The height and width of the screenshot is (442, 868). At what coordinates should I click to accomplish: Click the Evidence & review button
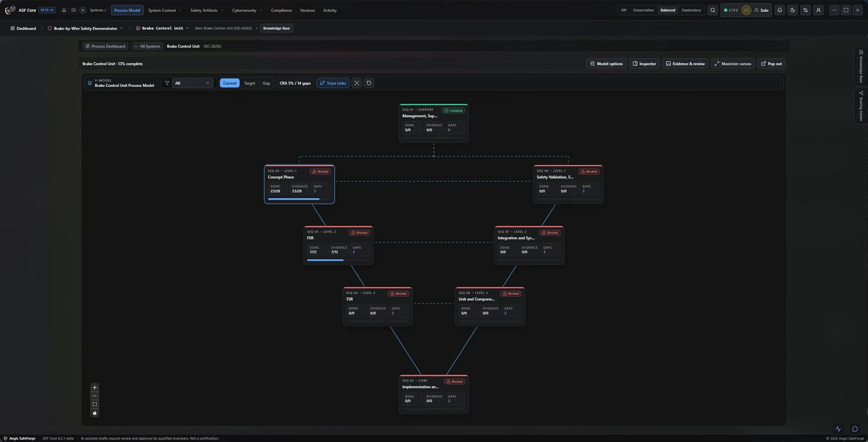pyautogui.click(x=685, y=64)
